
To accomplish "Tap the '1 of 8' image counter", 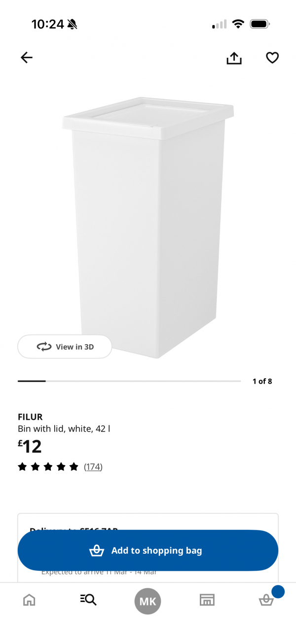I will click(262, 381).
